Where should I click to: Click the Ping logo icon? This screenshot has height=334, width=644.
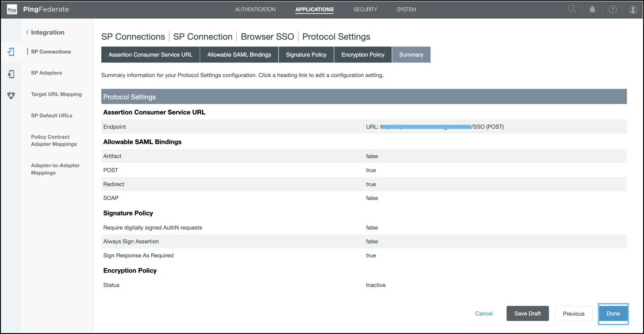coord(12,9)
